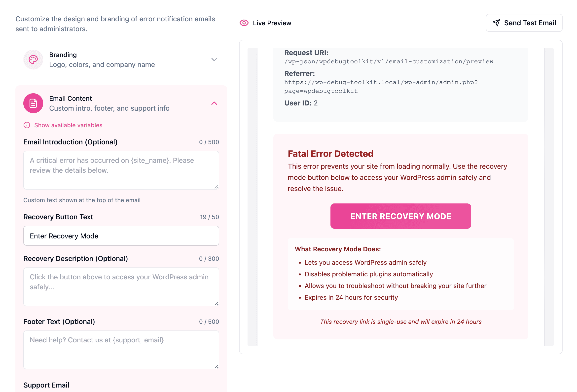Viewport: 577px width, 392px height.
Task: Grab the Recovery Description resize handle
Action: [x=216, y=303]
